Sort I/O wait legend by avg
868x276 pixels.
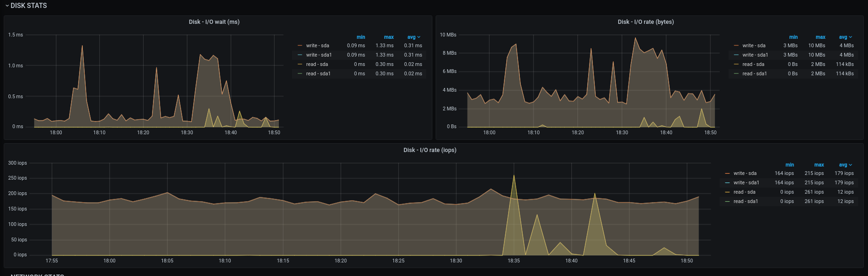click(x=414, y=37)
